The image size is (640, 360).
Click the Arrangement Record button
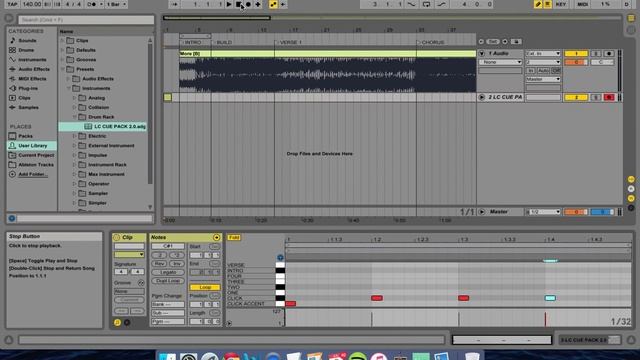[x=248, y=4]
